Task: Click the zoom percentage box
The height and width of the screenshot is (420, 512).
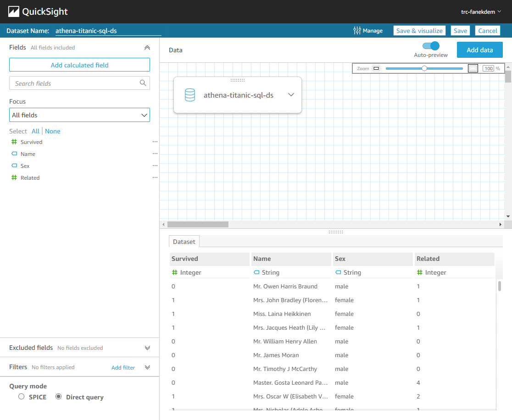Action: pyautogui.click(x=489, y=68)
